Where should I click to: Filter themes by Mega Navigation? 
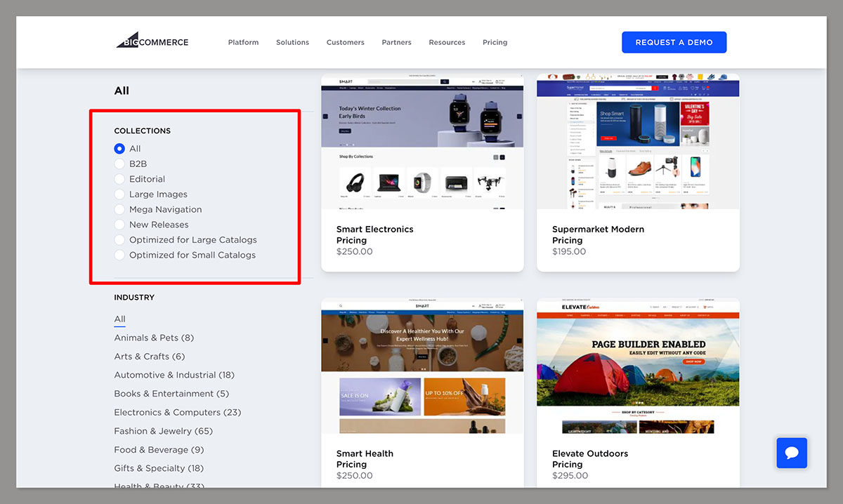tap(119, 209)
